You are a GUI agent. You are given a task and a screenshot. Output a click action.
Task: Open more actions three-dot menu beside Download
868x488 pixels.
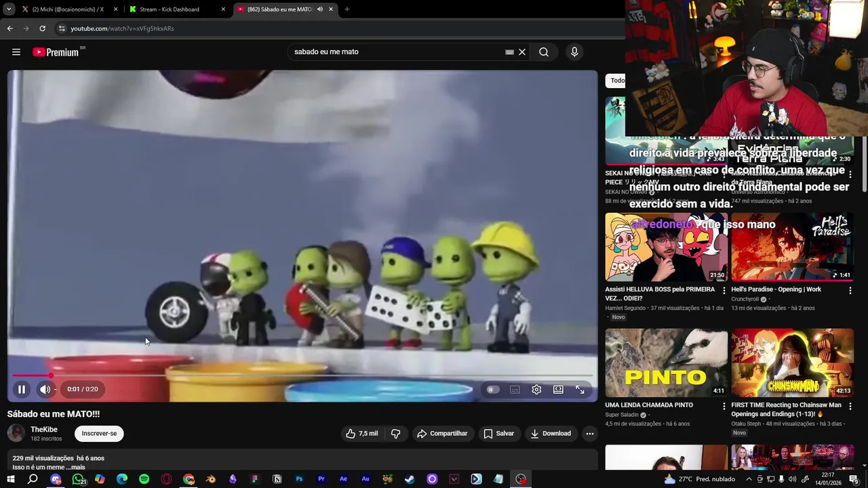pyautogui.click(x=590, y=434)
